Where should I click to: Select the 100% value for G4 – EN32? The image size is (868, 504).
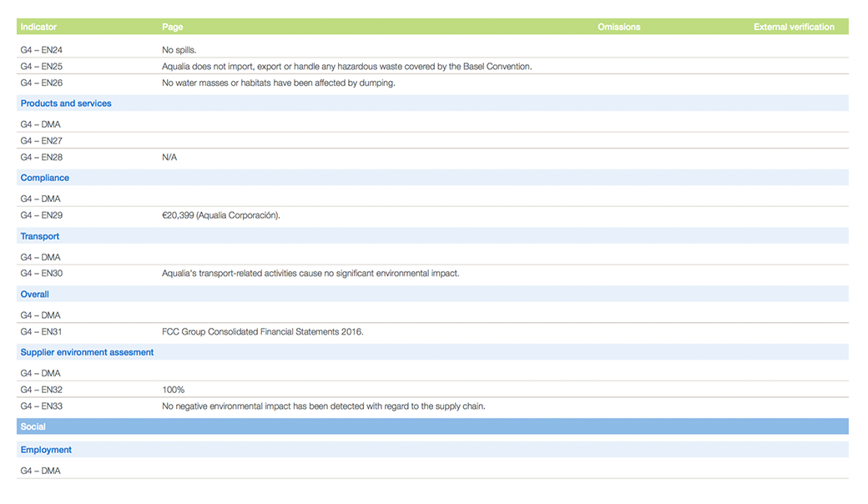tap(173, 390)
